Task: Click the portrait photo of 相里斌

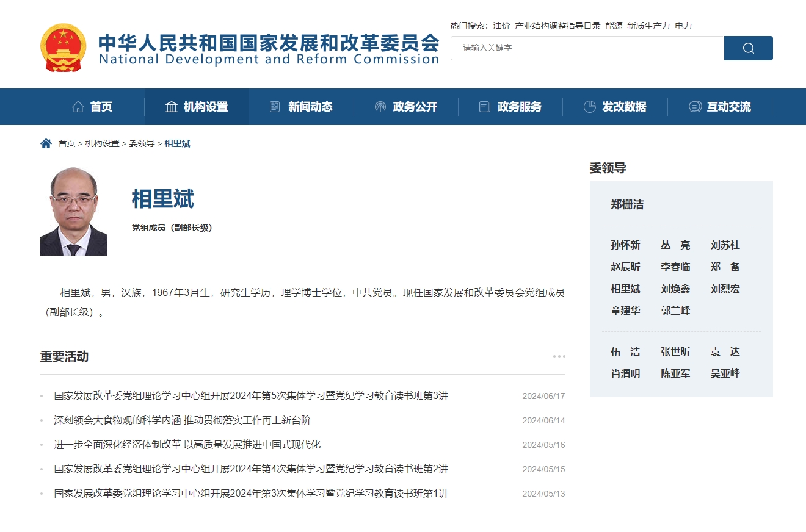Action: (x=74, y=211)
